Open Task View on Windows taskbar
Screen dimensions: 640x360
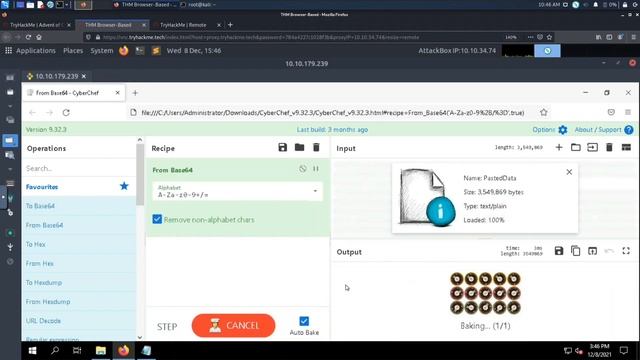pyautogui.click(x=77, y=350)
